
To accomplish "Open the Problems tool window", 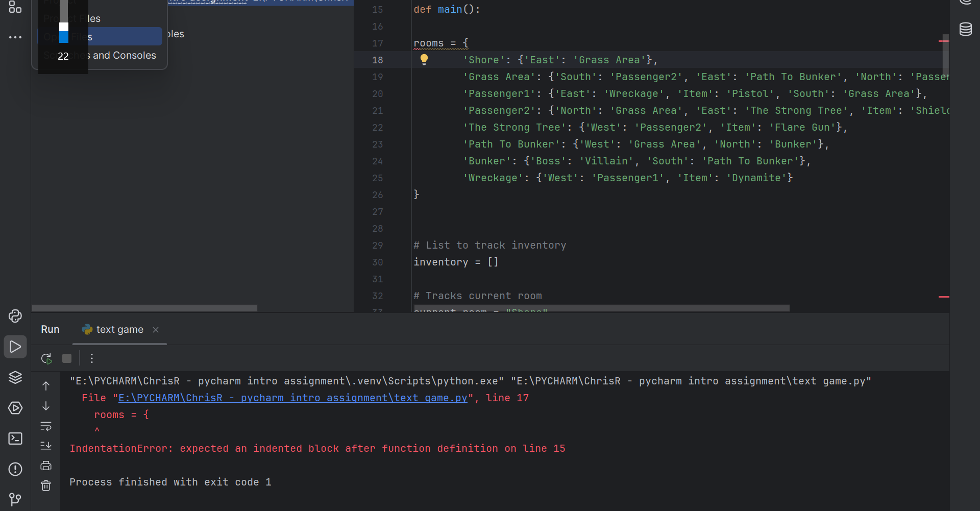I will tap(15, 469).
